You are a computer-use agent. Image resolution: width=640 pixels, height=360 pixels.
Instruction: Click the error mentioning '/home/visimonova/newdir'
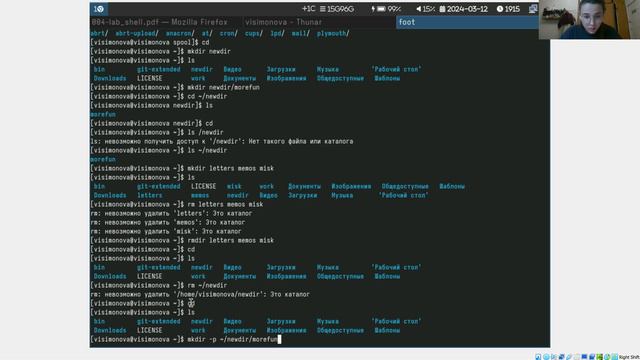(200, 294)
